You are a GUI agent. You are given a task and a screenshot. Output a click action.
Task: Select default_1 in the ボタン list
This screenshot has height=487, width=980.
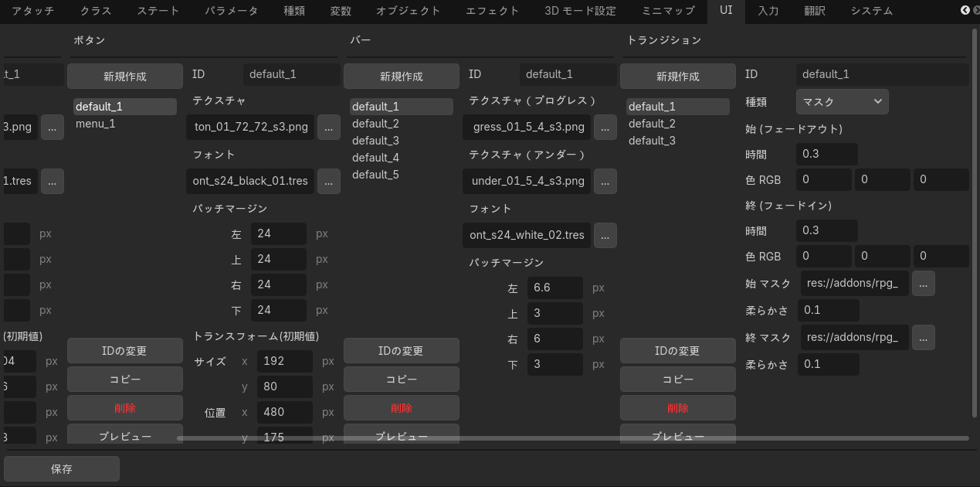click(x=125, y=107)
